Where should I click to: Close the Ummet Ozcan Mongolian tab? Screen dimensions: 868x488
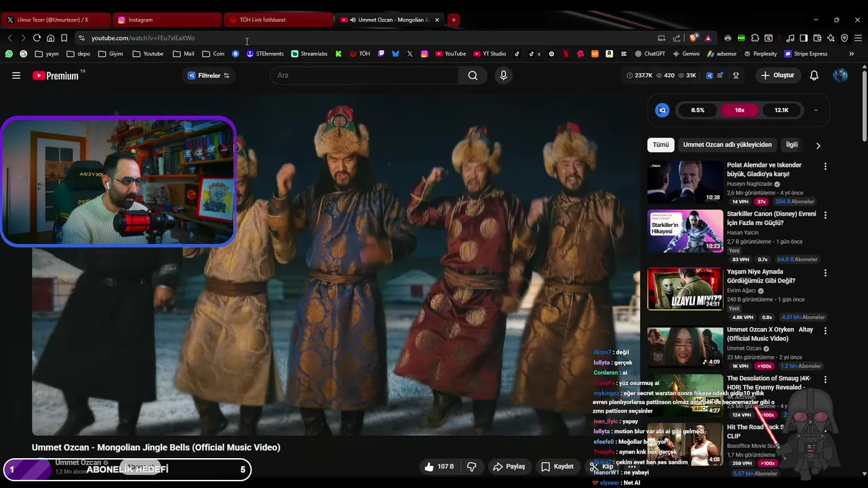click(437, 20)
